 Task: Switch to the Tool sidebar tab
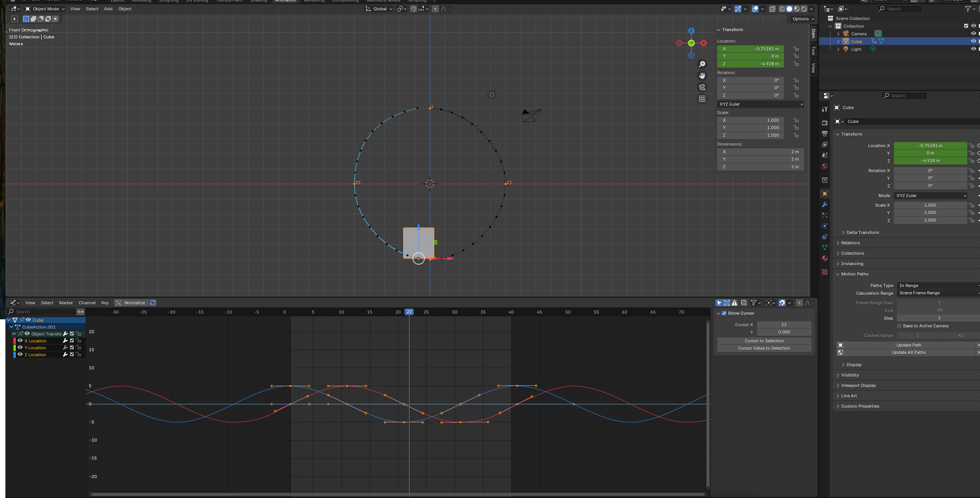[x=813, y=50]
